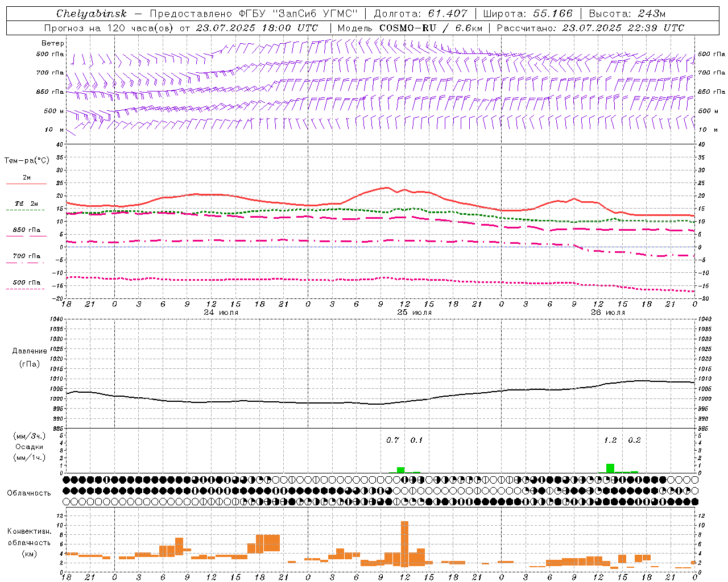Click the 'Рассчитано: 23.07.2025 22:39 UTC' timestamp
This screenshot has height=582, width=728.
(x=590, y=28)
